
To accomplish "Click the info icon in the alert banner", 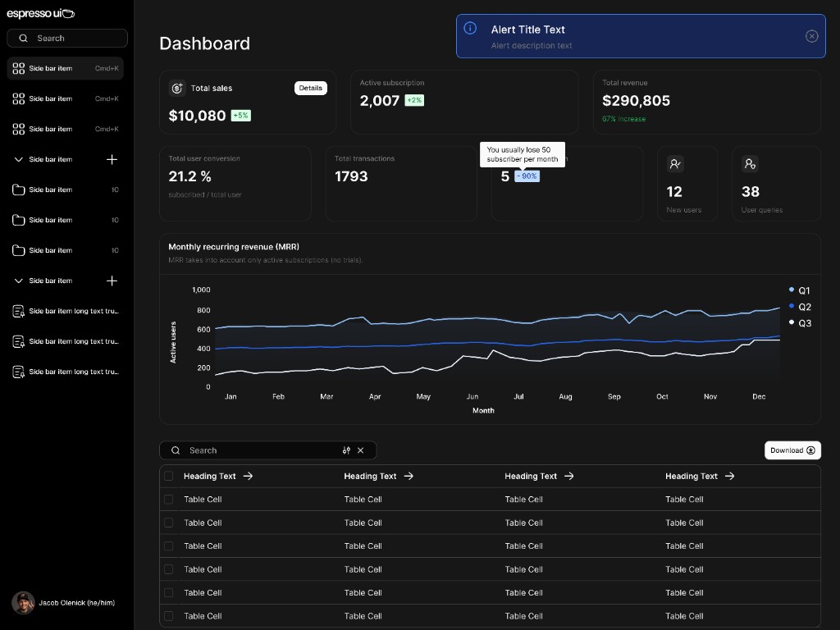I will [470, 29].
